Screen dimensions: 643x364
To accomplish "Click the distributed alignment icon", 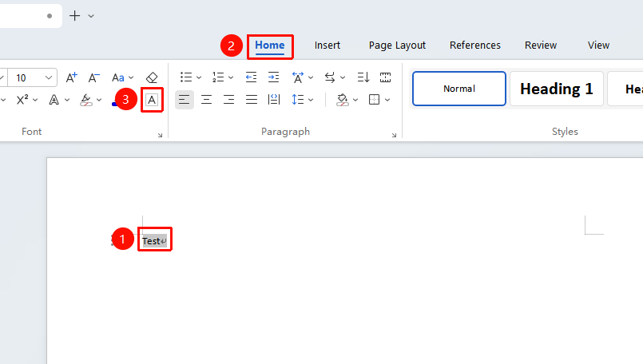I will (273, 100).
